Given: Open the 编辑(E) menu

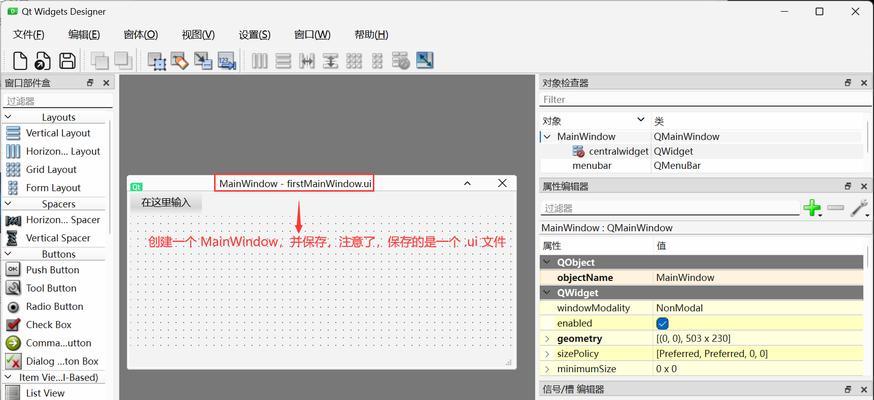Looking at the screenshot, I should click(x=84, y=35).
